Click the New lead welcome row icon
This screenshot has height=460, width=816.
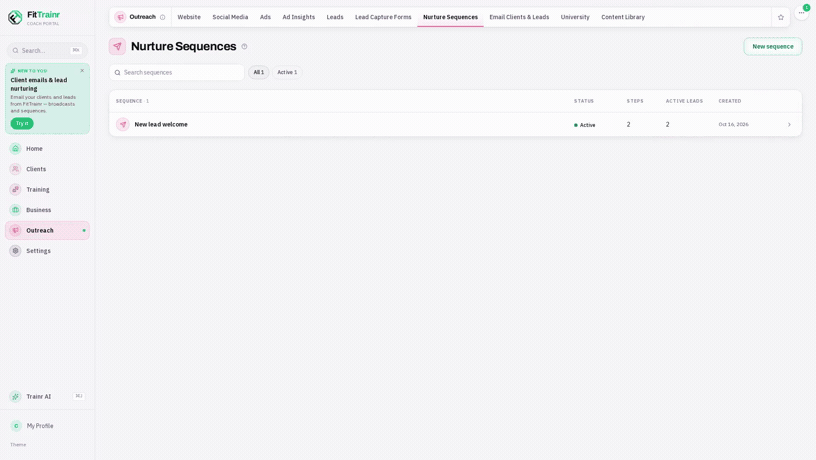[x=123, y=124]
